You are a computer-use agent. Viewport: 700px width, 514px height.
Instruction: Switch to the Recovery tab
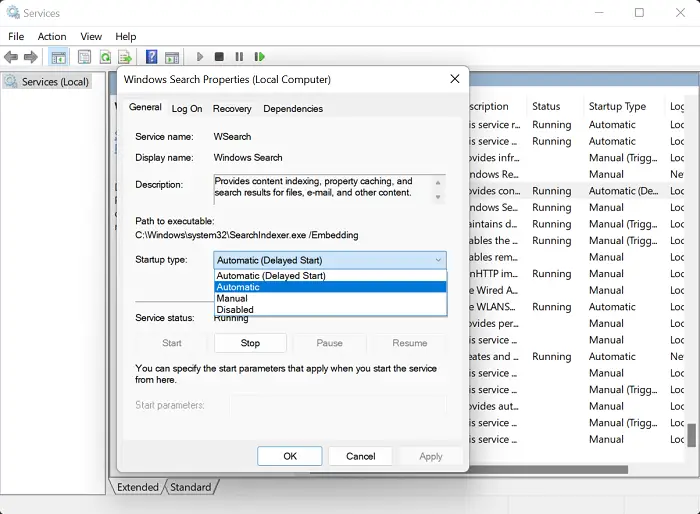pos(232,109)
